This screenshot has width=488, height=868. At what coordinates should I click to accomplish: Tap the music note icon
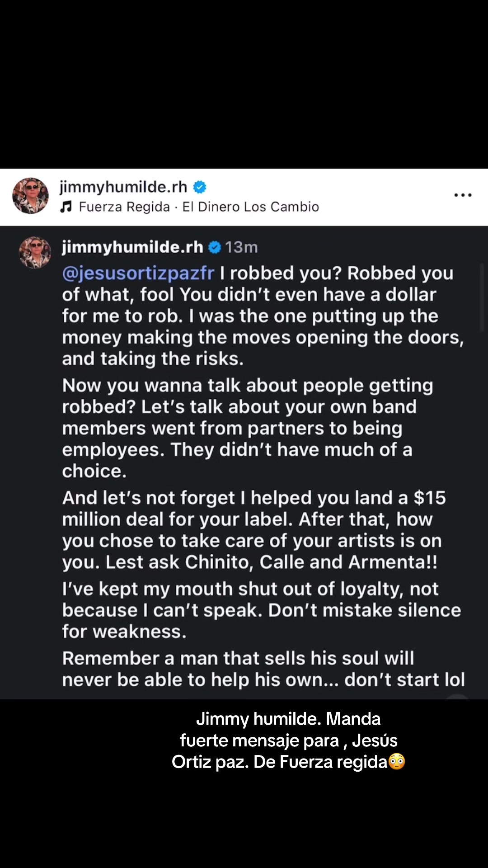(x=66, y=207)
